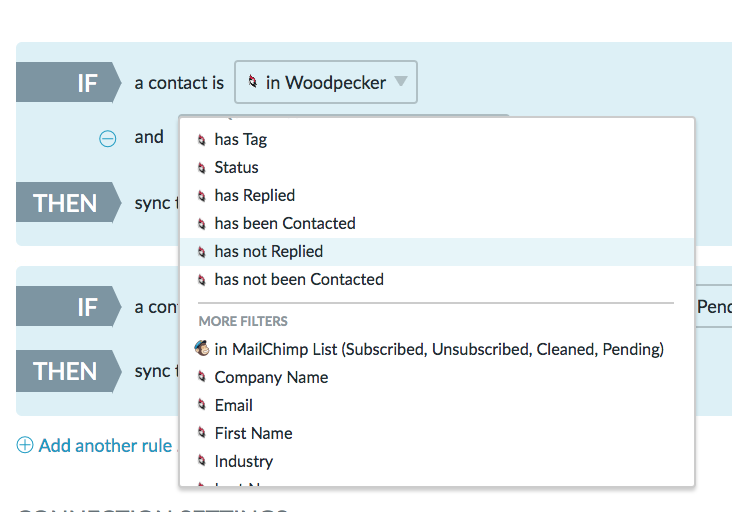Choose the 'Company Name' filter
Viewport: 732px width, 512px height.
[x=437, y=377]
